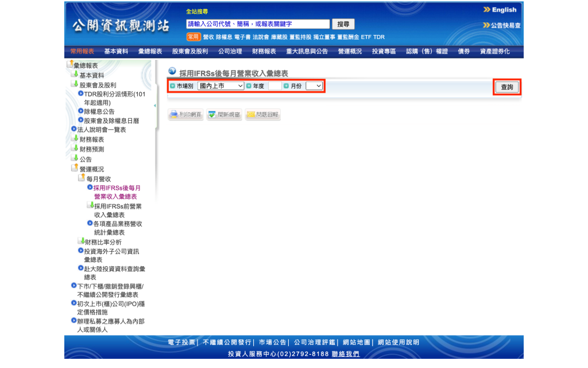Click the 開新視窗 new window button

[225, 114]
